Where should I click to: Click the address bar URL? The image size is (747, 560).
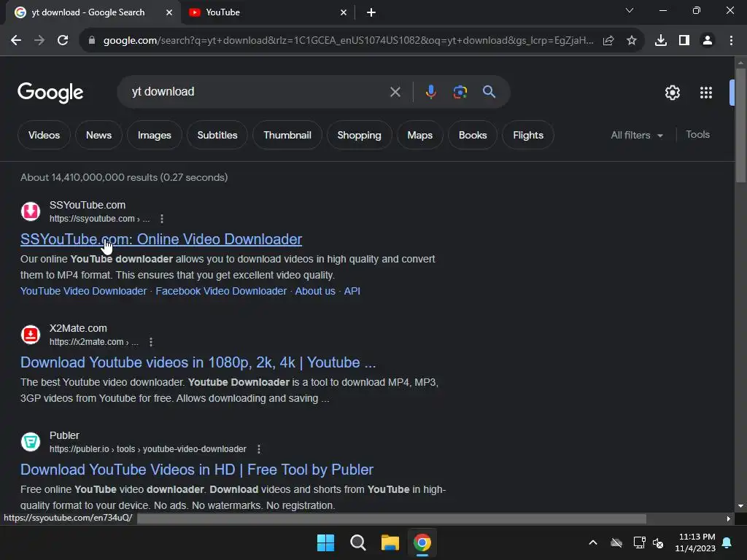[348, 41]
